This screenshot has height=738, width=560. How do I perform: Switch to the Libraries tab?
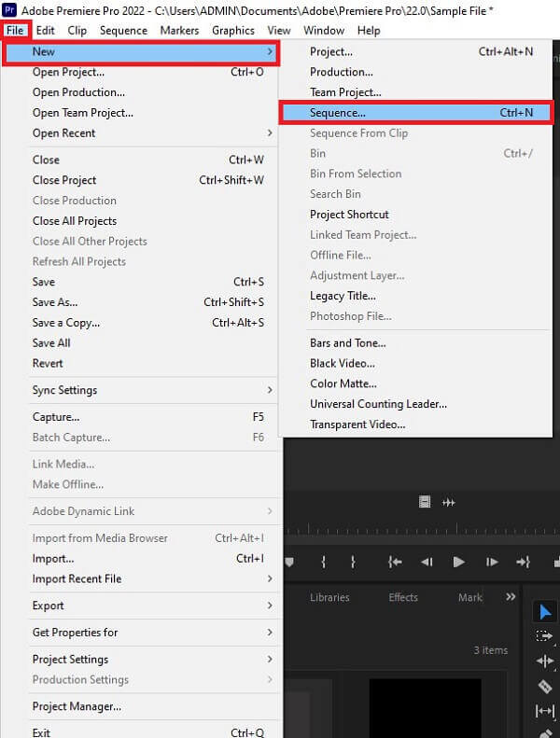(x=329, y=597)
